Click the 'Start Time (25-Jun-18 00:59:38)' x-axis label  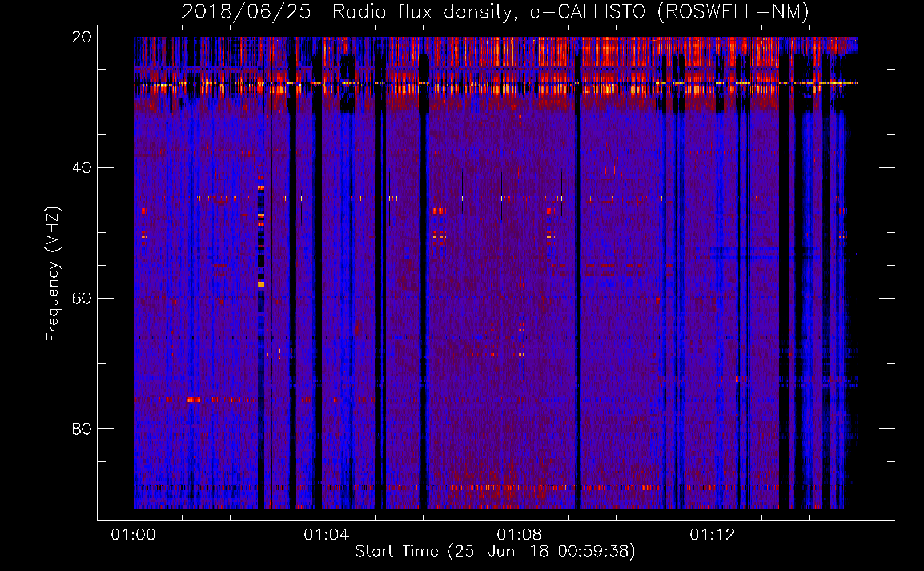495,552
